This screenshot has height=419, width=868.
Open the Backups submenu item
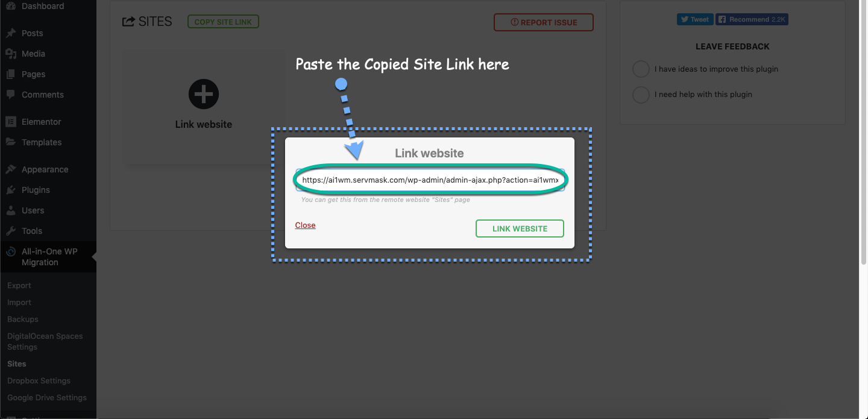tap(23, 320)
